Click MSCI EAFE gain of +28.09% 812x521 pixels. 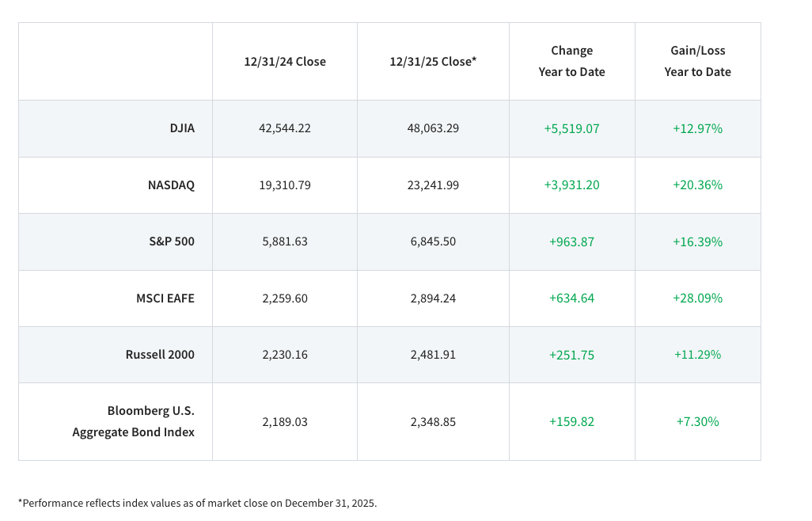point(697,298)
